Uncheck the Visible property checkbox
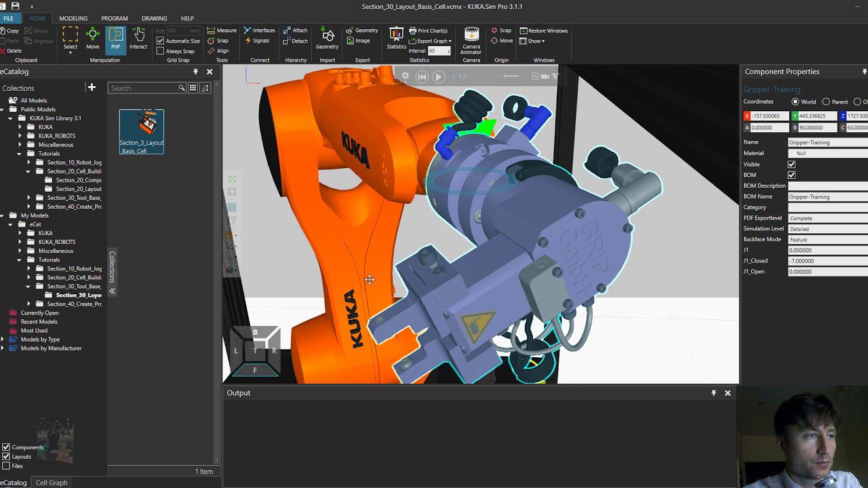This screenshot has height=488, width=868. 791,164
